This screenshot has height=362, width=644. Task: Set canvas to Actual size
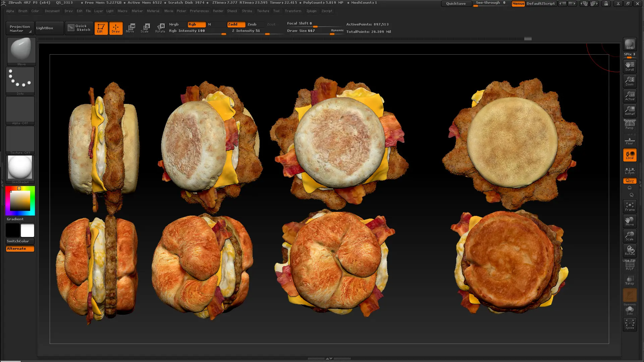click(x=630, y=96)
